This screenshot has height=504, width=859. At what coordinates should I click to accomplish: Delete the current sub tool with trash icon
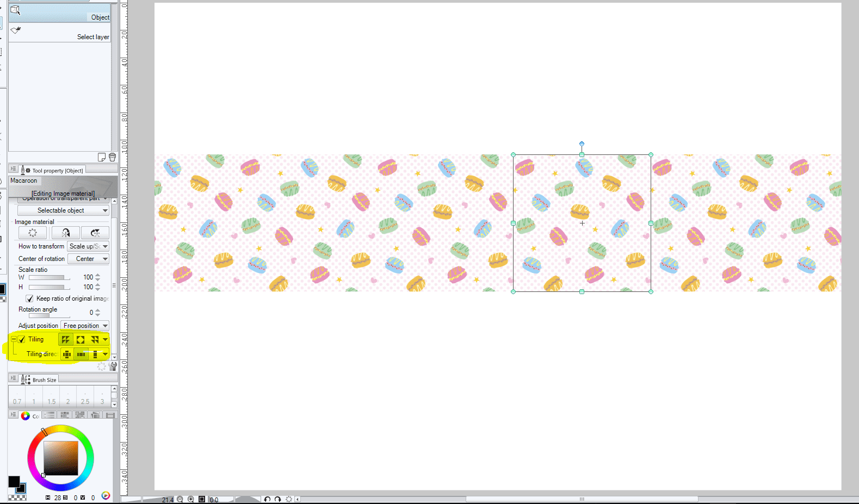pyautogui.click(x=112, y=157)
